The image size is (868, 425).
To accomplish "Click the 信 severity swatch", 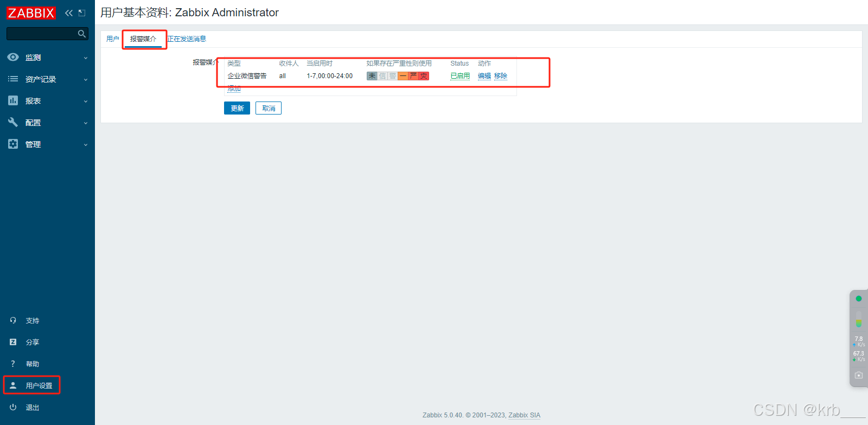I will coord(382,76).
